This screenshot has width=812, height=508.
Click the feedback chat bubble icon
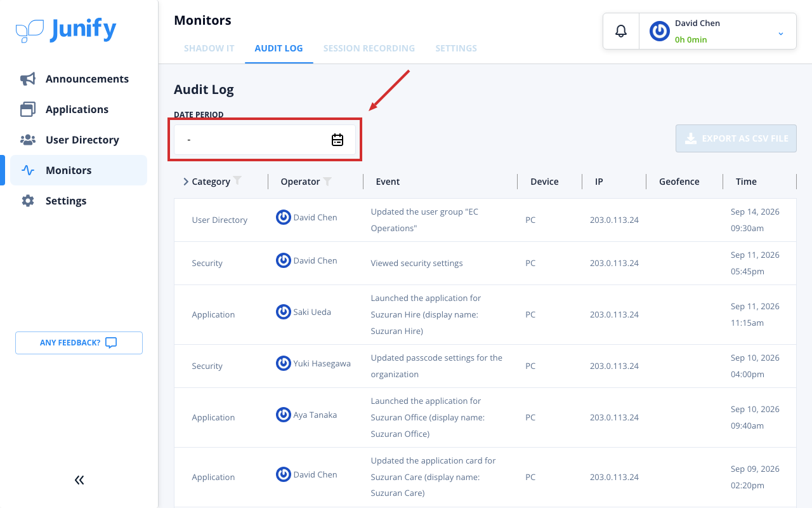111,343
